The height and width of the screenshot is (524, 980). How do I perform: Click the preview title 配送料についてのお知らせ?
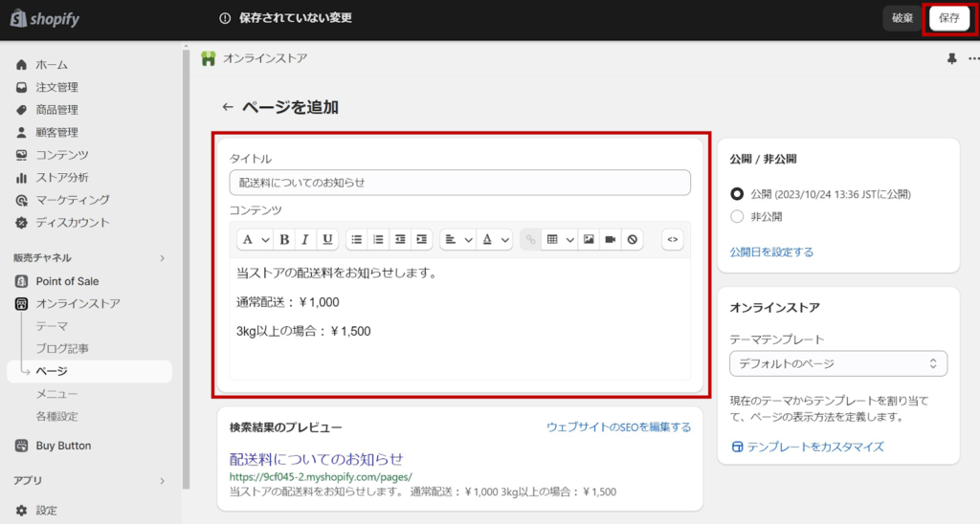pos(316,459)
